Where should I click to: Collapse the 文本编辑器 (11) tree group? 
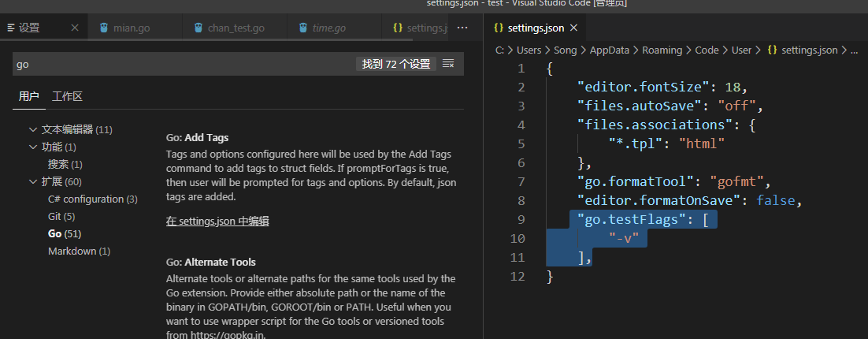pos(32,129)
